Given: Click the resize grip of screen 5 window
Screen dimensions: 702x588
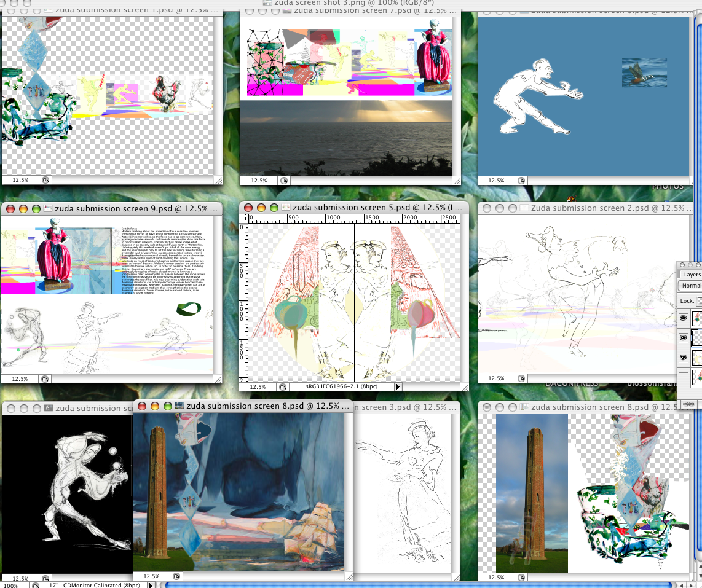Looking at the screenshot, I should (x=464, y=387).
